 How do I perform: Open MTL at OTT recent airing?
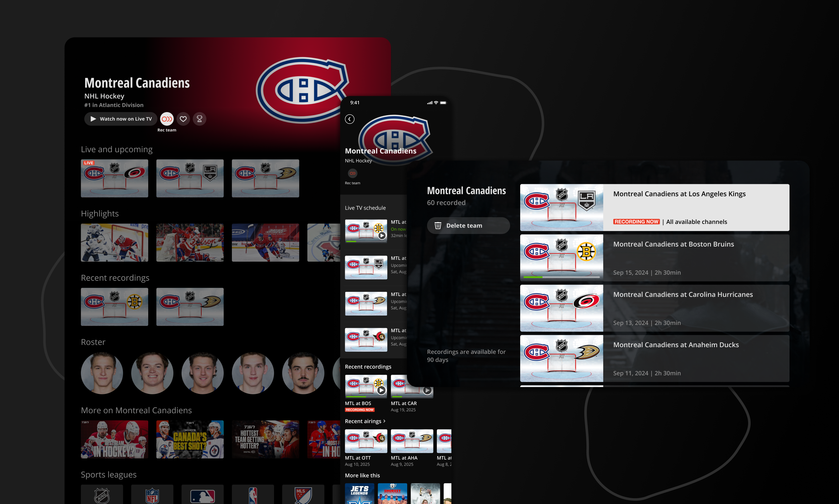pos(366,441)
